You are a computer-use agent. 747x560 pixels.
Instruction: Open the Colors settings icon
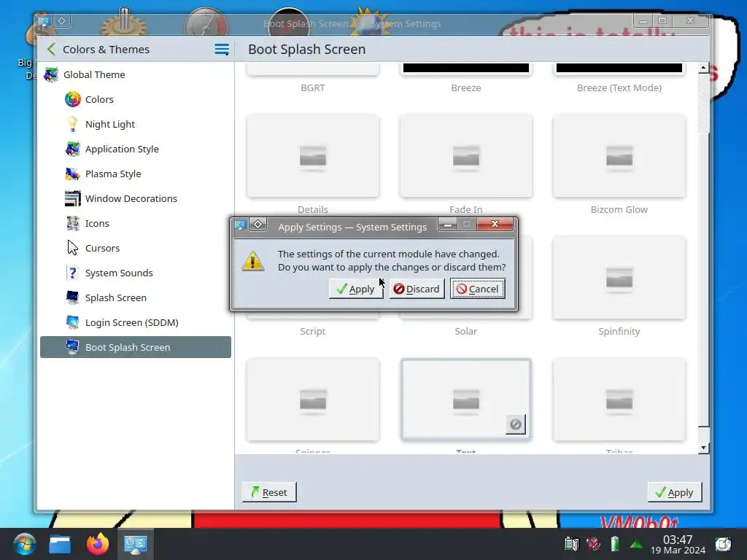pyautogui.click(x=73, y=99)
